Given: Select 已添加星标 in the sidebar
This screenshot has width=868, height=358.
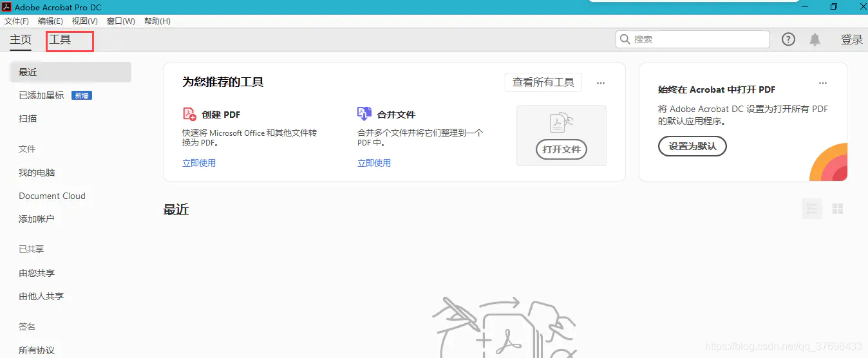Looking at the screenshot, I should pos(41,95).
